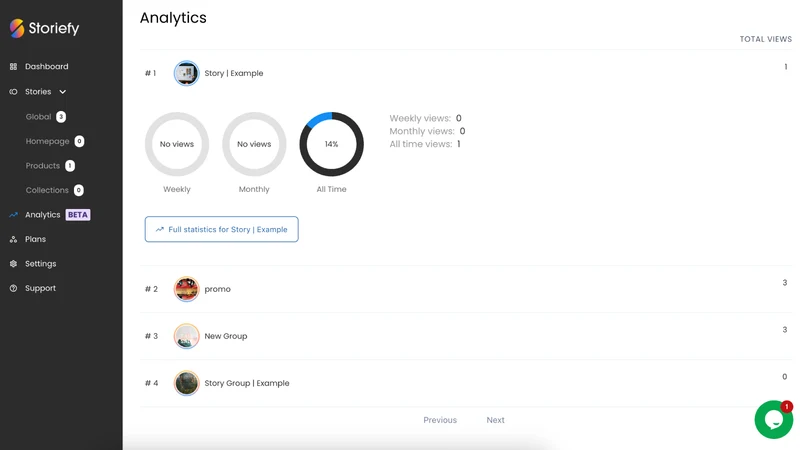Image resolution: width=800 pixels, height=450 pixels.
Task: Click the TOTAL VIEWS column header
Action: point(766,39)
